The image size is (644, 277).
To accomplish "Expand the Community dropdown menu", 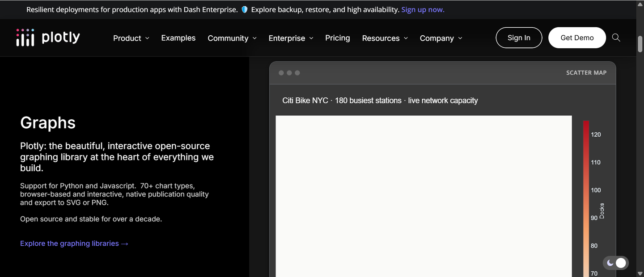I will 232,38.
